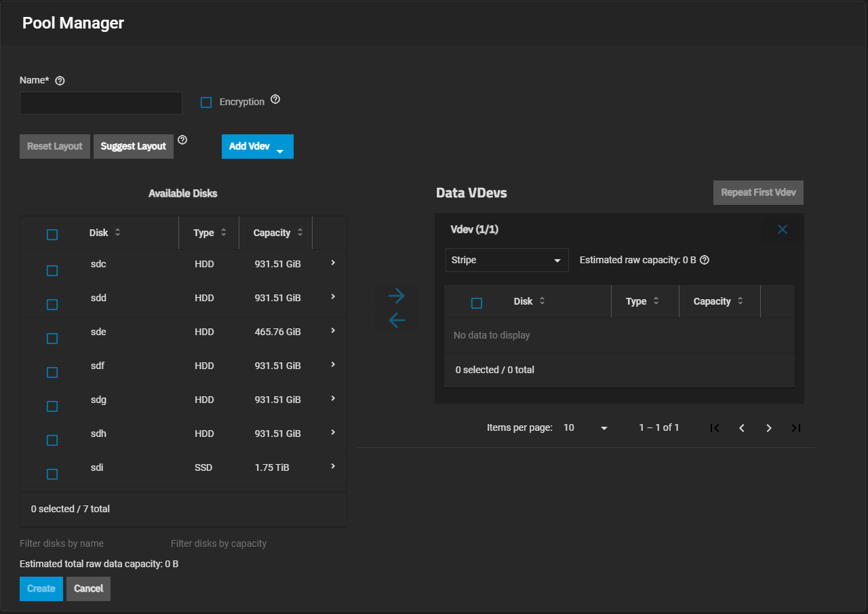The height and width of the screenshot is (614, 868).
Task: Sort Available Disks by Type
Action: [210, 233]
